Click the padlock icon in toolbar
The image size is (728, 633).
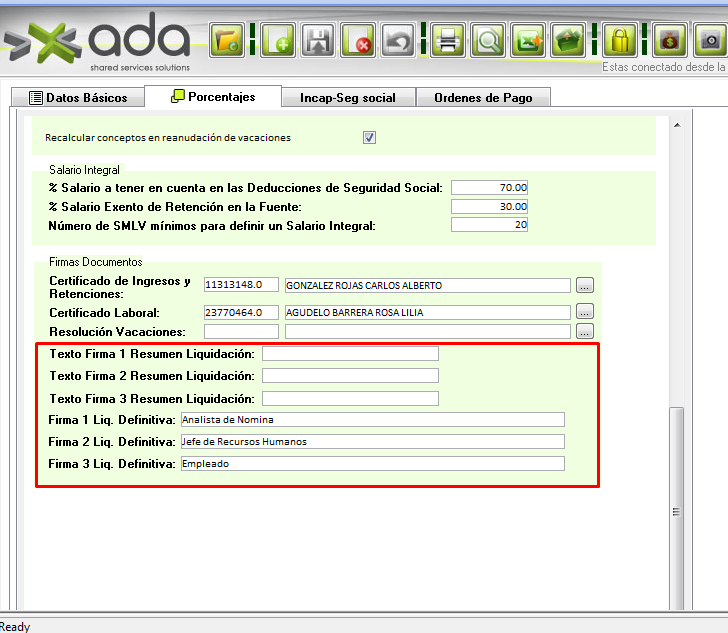(621, 41)
